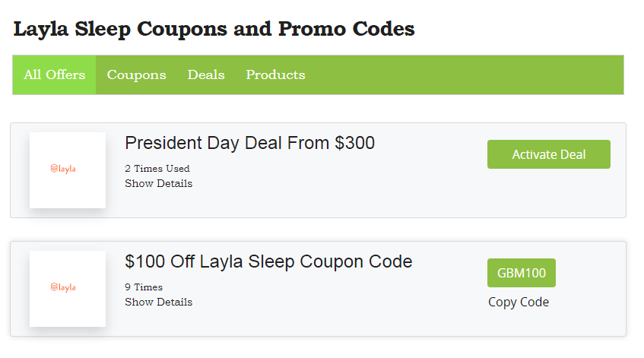Viewport: 644px width, 358px height.
Task: Click the Layla hexagon icon in $100 Off coupon
Action: click(54, 287)
